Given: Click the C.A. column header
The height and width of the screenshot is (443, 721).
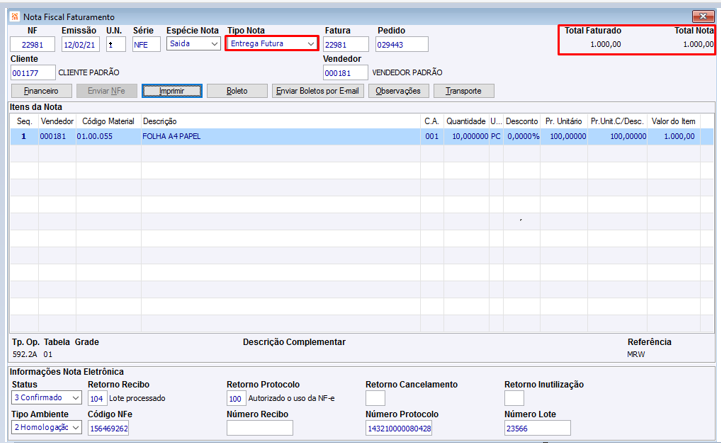Looking at the screenshot, I should click(432, 121).
